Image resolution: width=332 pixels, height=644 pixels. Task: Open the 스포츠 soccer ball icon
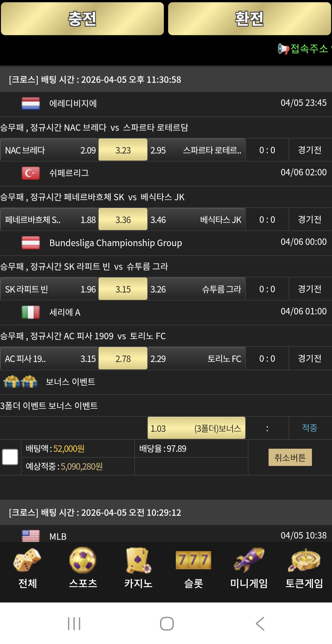83,560
